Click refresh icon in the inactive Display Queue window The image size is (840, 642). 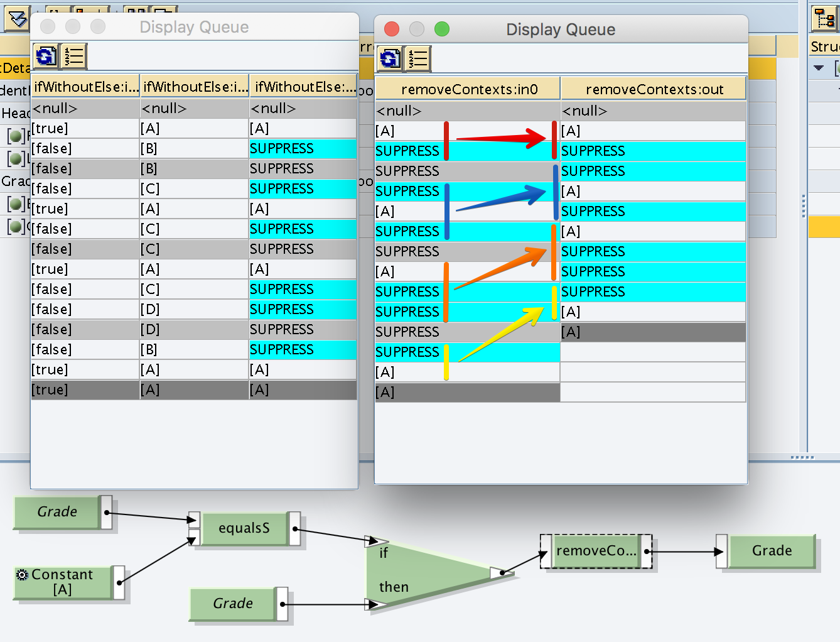pos(45,57)
